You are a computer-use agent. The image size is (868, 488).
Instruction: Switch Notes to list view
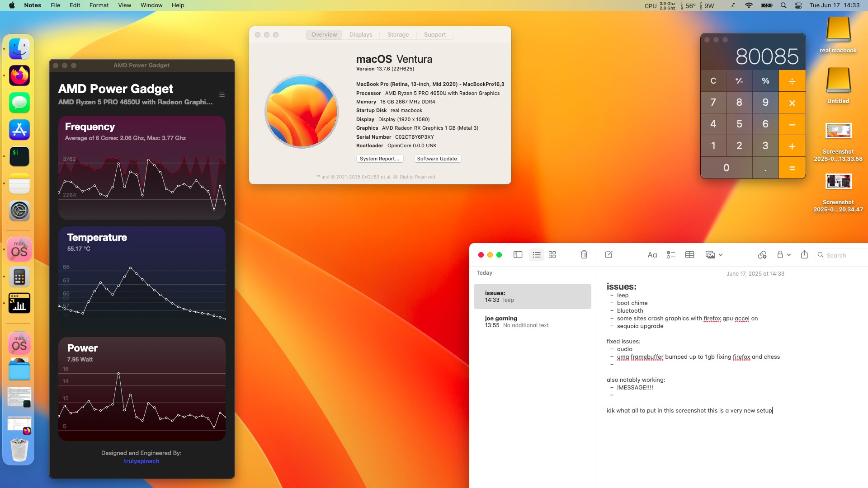point(537,255)
